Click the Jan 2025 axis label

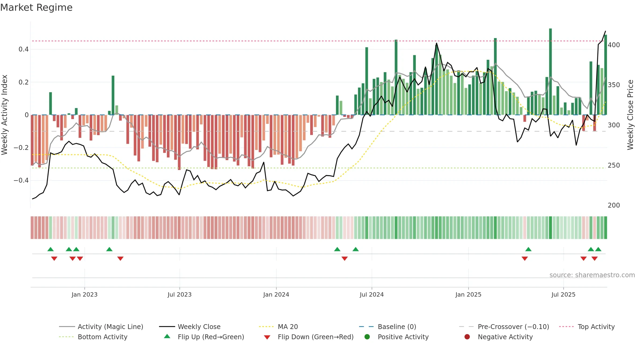(468, 295)
